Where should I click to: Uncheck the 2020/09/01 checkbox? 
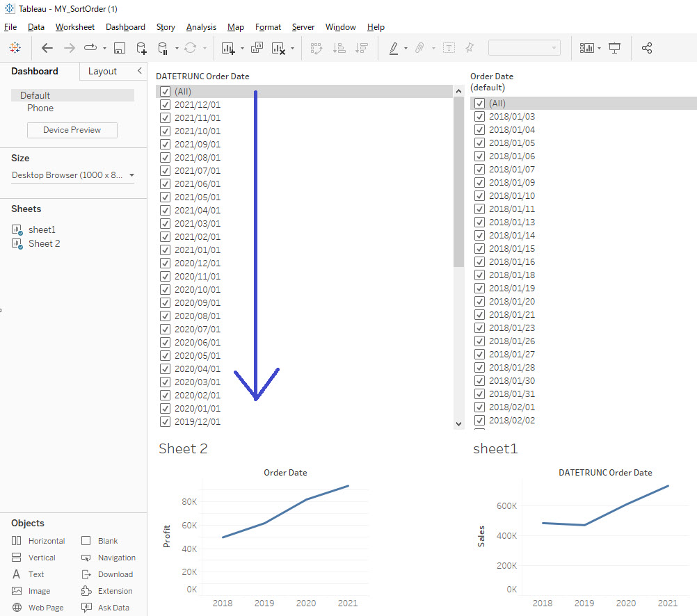[165, 302]
